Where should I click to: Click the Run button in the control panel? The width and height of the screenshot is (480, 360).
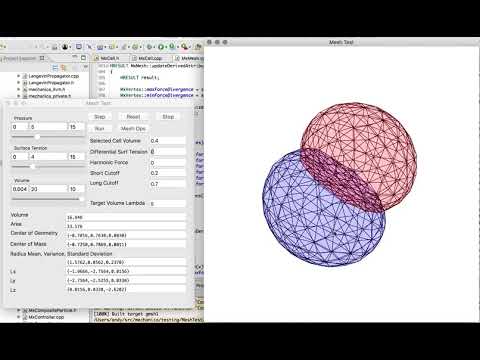coord(100,128)
